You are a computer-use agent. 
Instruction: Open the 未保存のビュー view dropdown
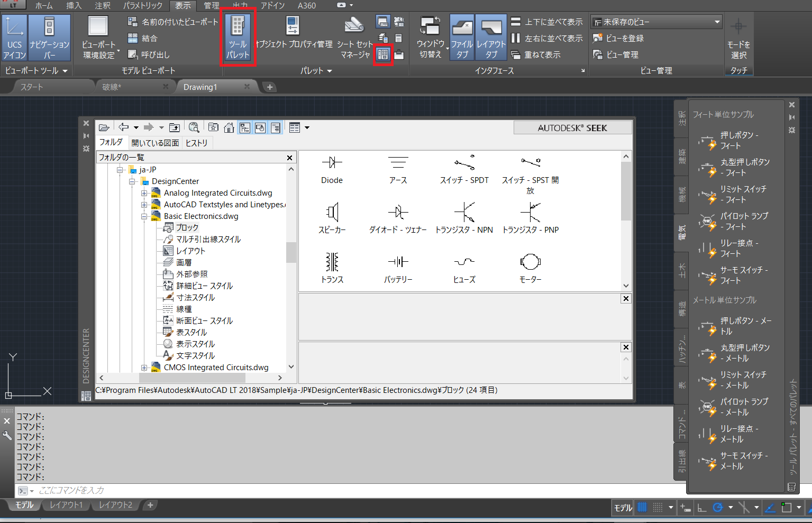(656, 22)
